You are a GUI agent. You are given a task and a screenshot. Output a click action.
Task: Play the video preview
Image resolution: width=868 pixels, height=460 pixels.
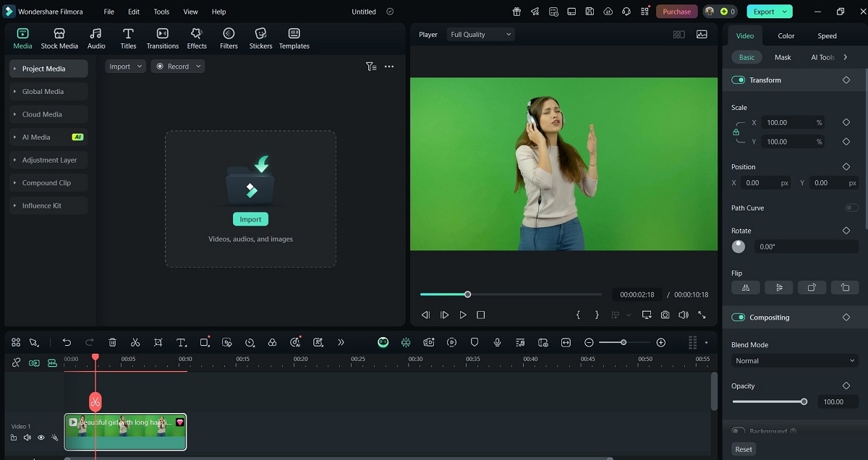[x=463, y=315]
